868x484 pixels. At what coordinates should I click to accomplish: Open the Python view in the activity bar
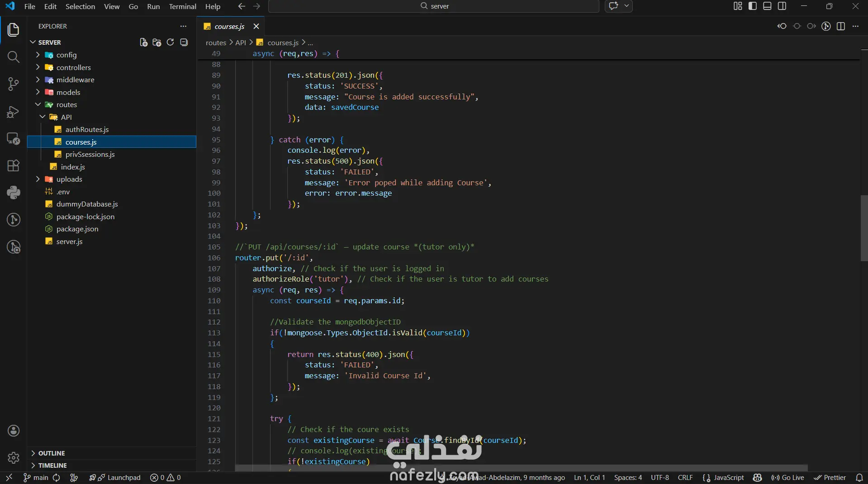tap(14, 193)
